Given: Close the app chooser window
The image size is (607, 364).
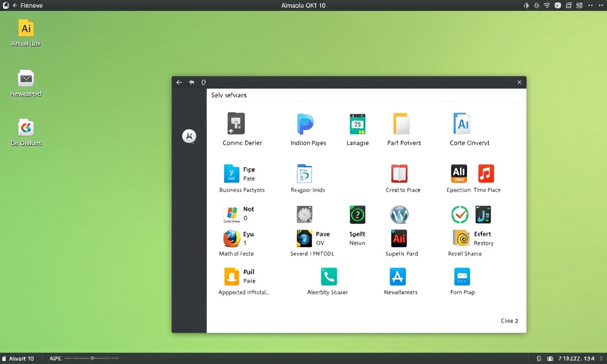Looking at the screenshot, I should coord(519,82).
